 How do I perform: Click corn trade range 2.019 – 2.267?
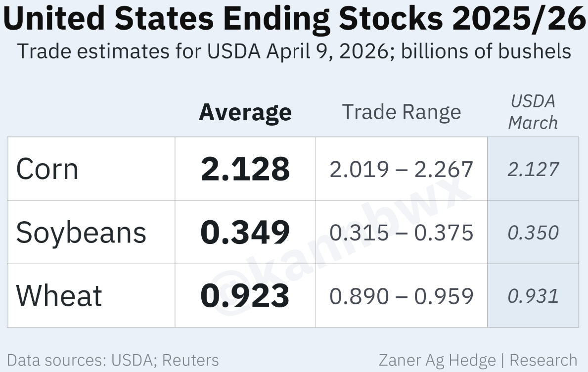[x=401, y=169]
